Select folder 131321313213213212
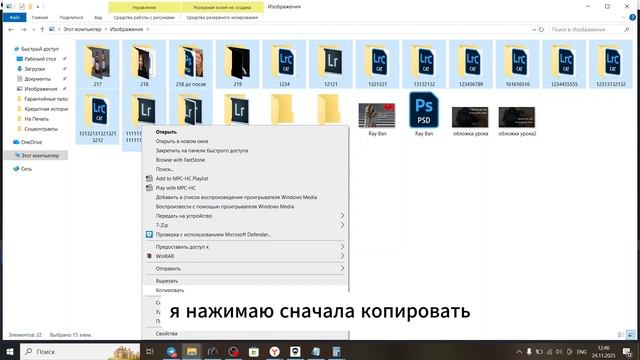The width and height of the screenshot is (640, 360). tap(98, 117)
